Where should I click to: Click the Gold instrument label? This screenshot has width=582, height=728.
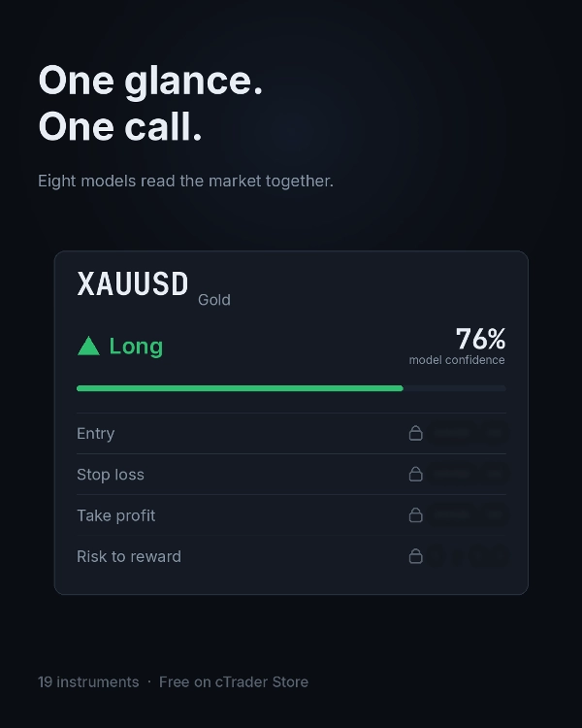pos(214,300)
